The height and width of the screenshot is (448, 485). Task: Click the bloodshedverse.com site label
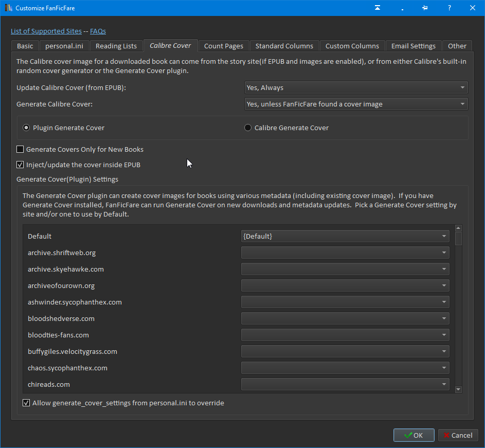point(61,318)
